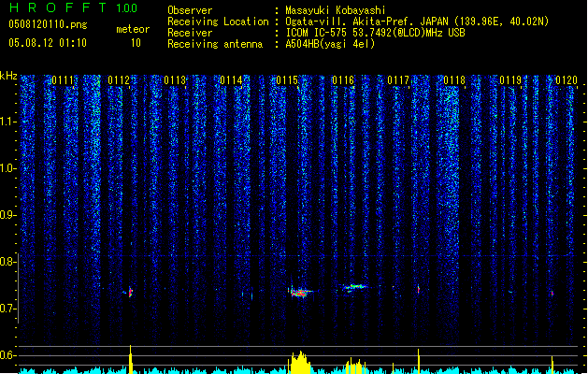Click the 0118 time marker
This screenshot has width=588, height=374.
[x=454, y=80]
